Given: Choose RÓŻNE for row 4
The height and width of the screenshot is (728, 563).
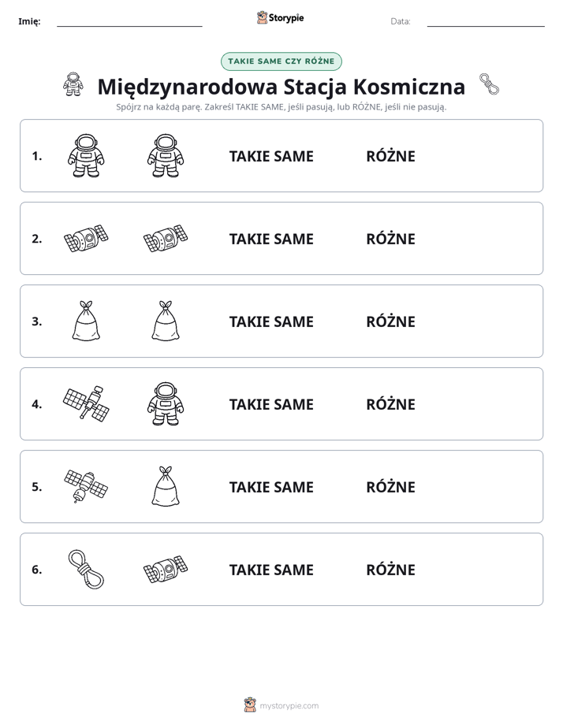Looking at the screenshot, I should [390, 404].
